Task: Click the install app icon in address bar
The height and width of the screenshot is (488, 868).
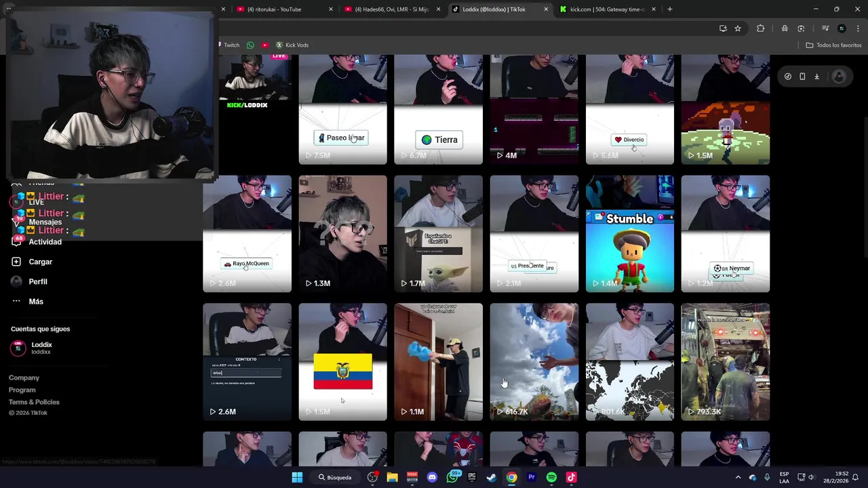Action: pyautogui.click(x=723, y=28)
